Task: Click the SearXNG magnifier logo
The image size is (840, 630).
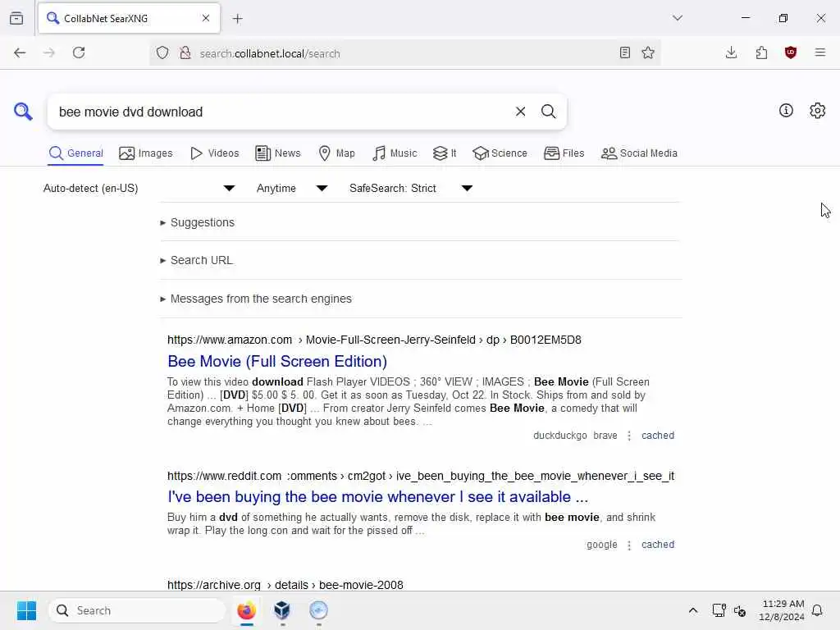Action: tap(23, 112)
